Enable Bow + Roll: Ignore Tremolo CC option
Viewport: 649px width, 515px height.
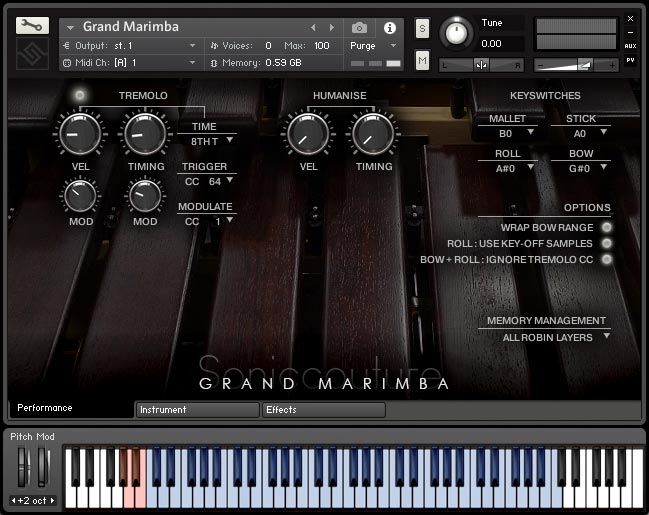point(607,259)
